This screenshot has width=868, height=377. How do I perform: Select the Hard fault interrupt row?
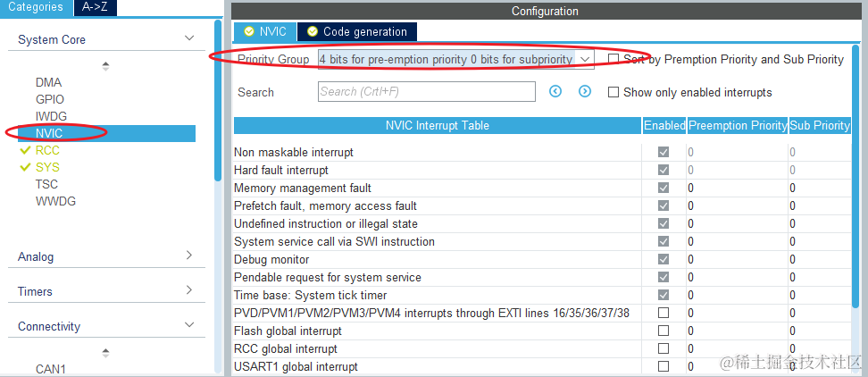coord(543,170)
